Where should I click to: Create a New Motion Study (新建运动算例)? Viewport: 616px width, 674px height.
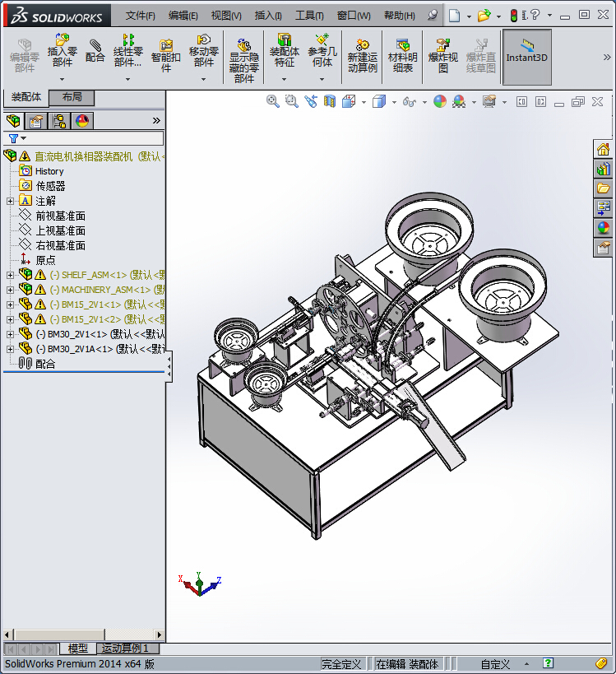click(x=363, y=56)
